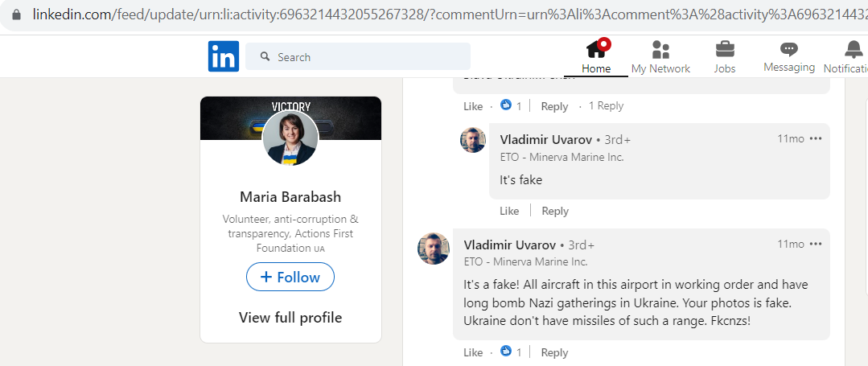The height and width of the screenshot is (366, 868).
Task: Open Vladimir Uvarov's name on reply
Action: [546, 139]
